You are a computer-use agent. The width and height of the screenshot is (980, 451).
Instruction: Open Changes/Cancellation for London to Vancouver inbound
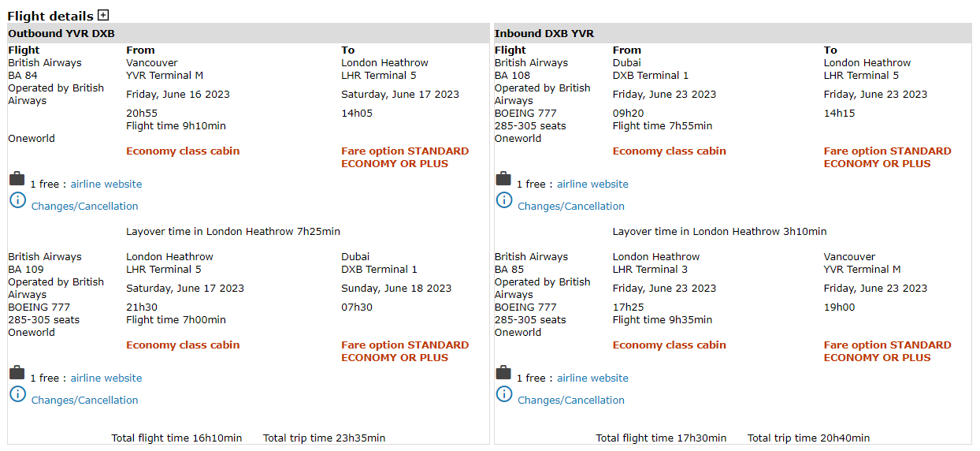(571, 400)
